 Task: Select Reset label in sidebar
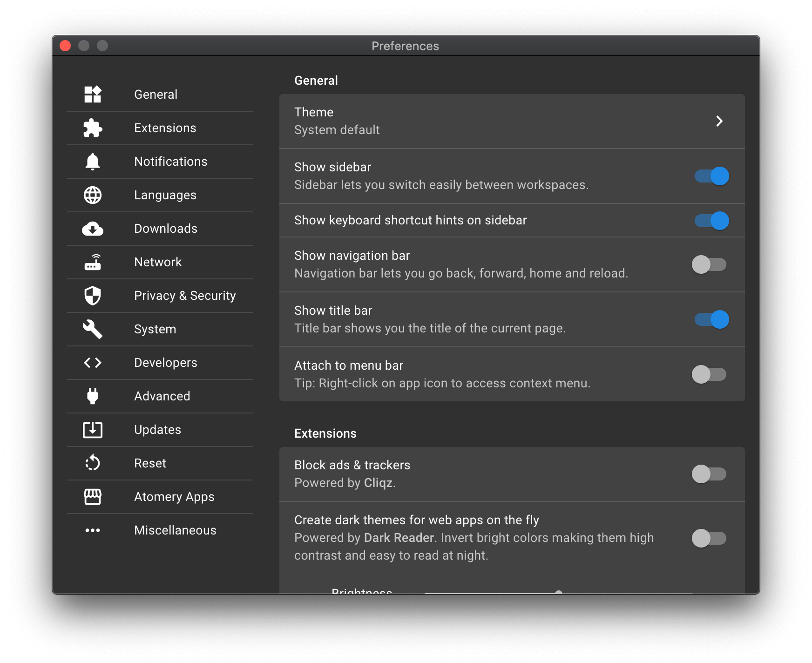(x=150, y=463)
